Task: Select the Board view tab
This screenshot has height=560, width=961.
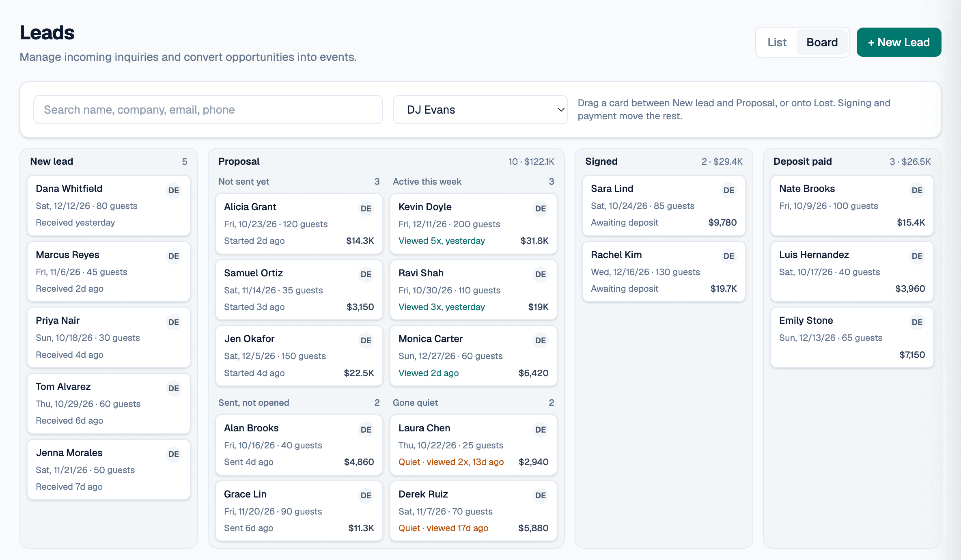Action: tap(822, 42)
